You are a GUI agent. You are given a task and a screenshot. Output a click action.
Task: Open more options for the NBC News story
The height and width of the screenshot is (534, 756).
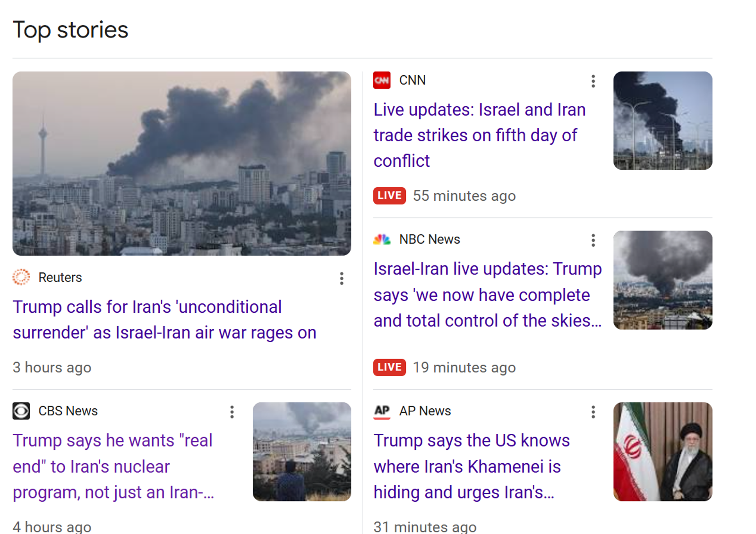coord(593,241)
